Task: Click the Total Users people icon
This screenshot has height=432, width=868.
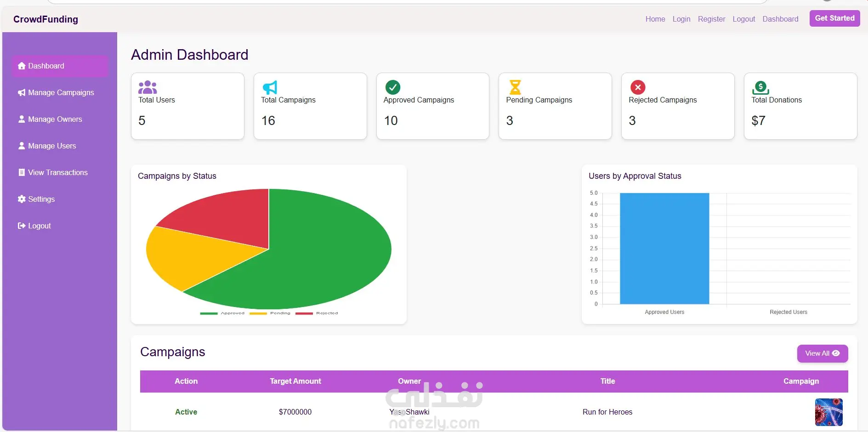Action: coord(148,87)
